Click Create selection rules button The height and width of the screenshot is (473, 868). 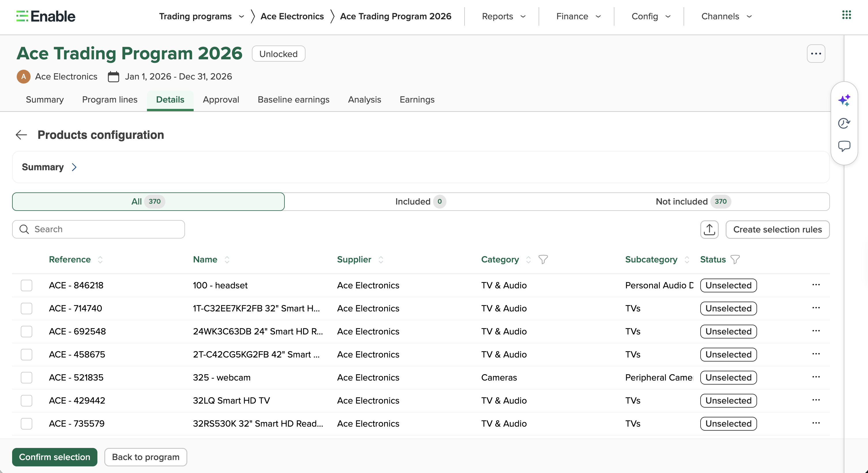click(x=777, y=229)
